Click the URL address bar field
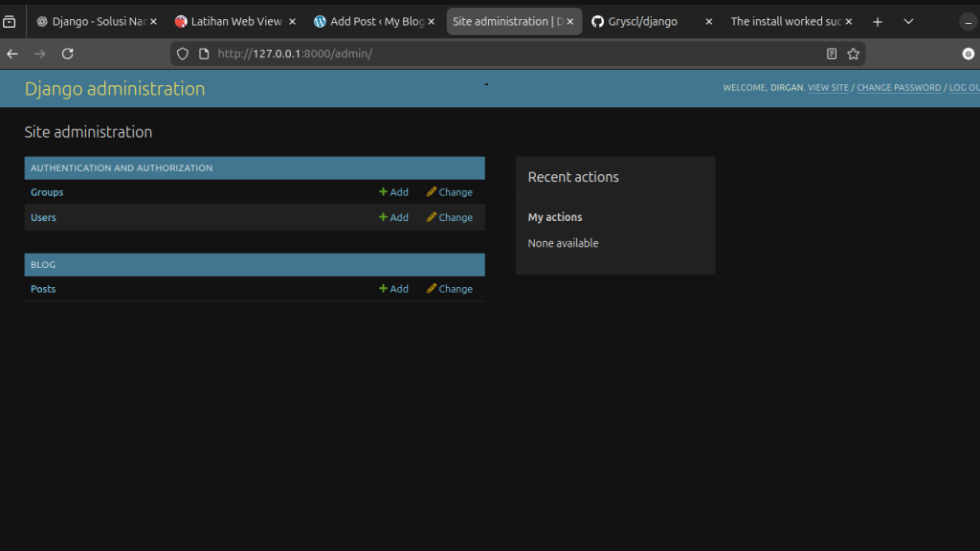The height and width of the screenshot is (551, 980). pos(517,54)
